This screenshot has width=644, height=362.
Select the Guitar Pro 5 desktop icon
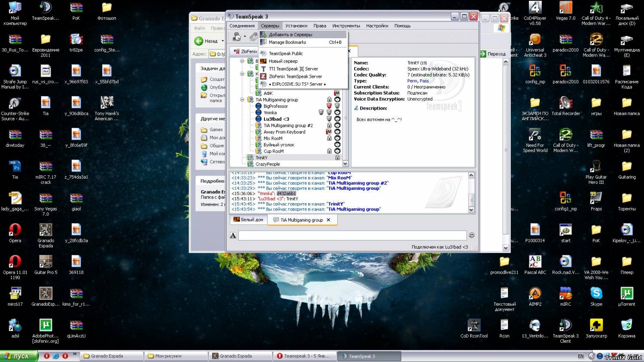click(x=46, y=262)
